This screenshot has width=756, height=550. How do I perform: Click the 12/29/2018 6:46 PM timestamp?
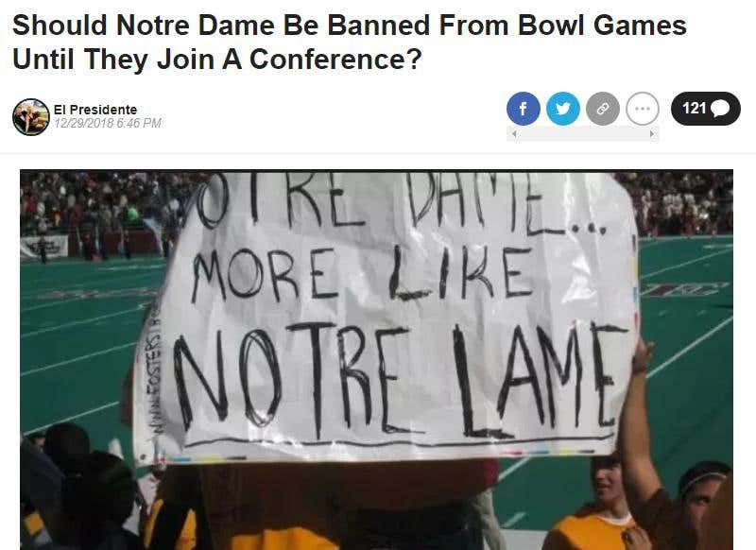click(107, 124)
